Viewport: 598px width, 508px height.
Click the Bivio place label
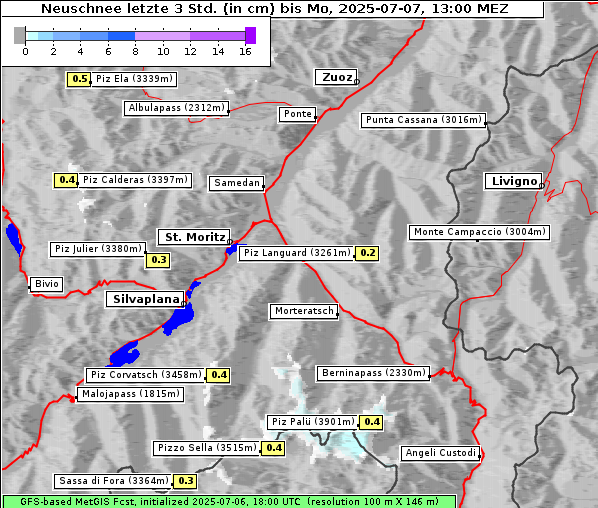click(47, 284)
